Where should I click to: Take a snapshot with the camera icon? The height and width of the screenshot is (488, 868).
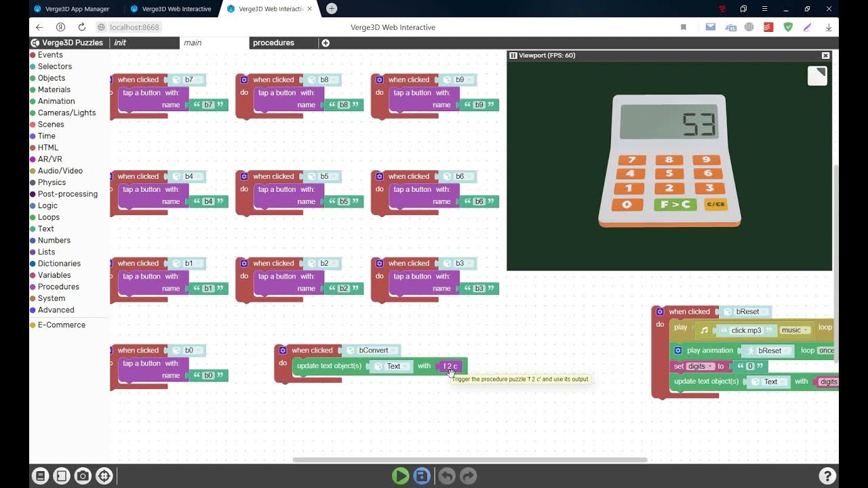click(x=83, y=476)
